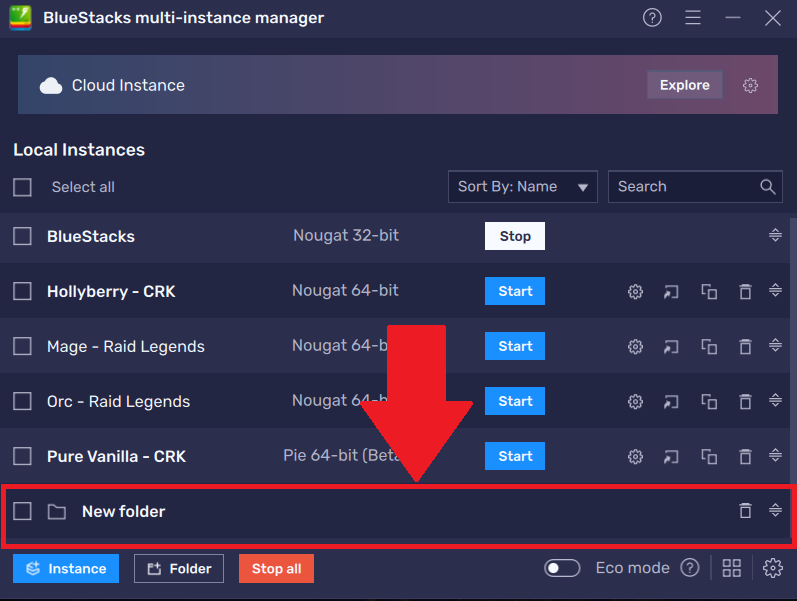Click the Nougat 32-bit label

346,235
